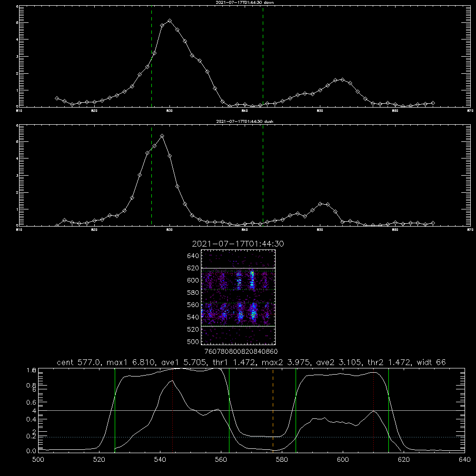Click the '760780800820840860' heatmap x-axis label

coord(241,352)
